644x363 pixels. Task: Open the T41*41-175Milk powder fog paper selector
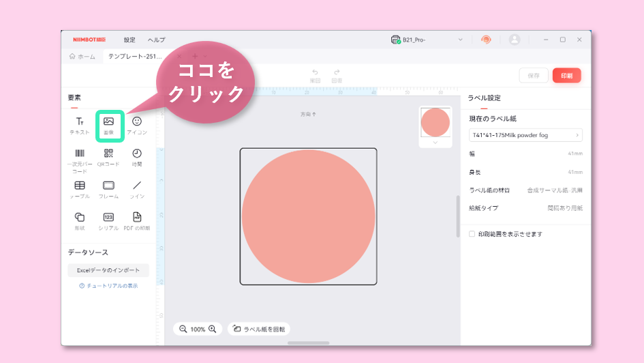pos(525,135)
